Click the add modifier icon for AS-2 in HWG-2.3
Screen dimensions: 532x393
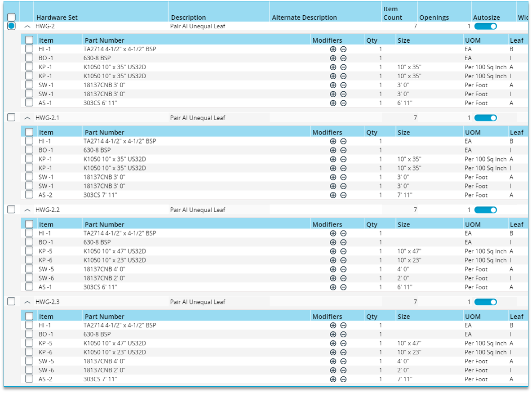pyautogui.click(x=333, y=379)
